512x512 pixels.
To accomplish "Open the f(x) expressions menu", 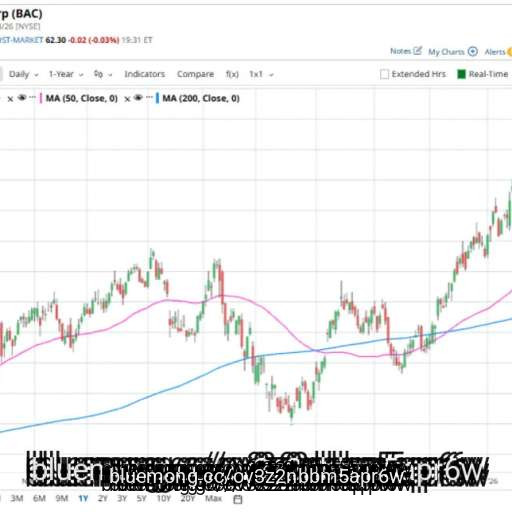I will (x=232, y=74).
